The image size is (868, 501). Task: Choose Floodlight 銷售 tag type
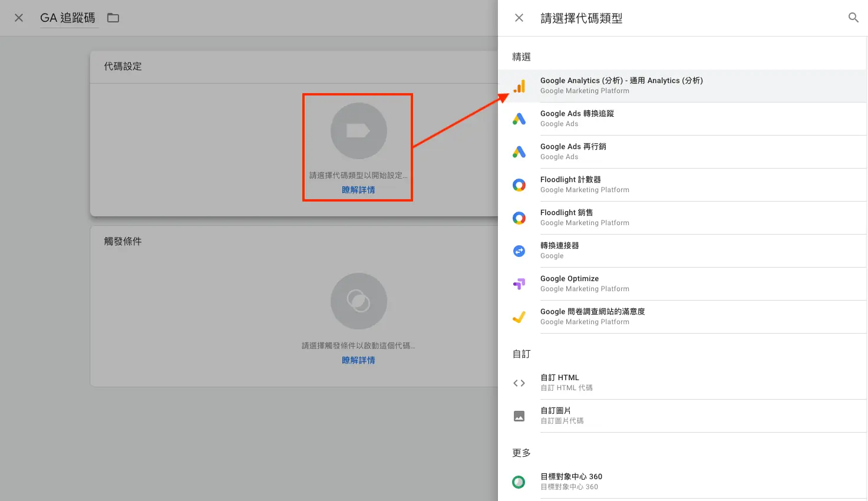pyautogui.click(x=682, y=218)
